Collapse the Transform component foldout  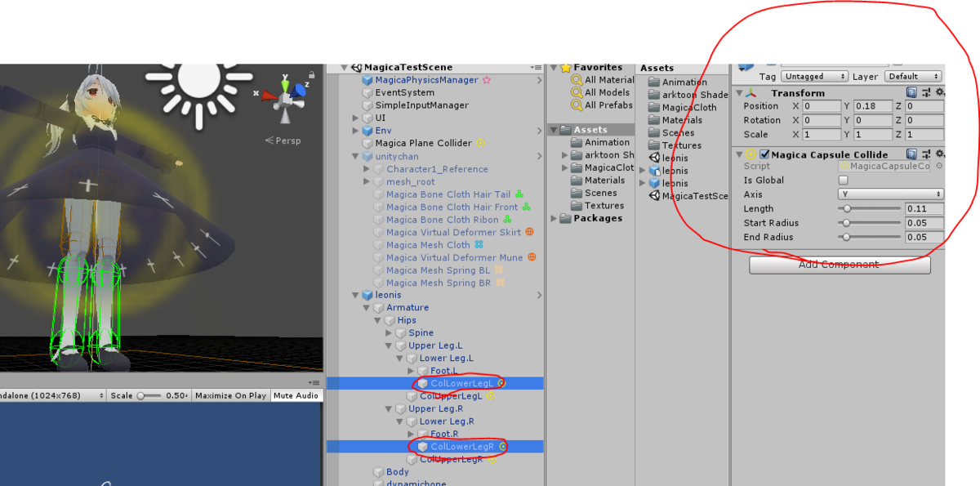click(738, 93)
